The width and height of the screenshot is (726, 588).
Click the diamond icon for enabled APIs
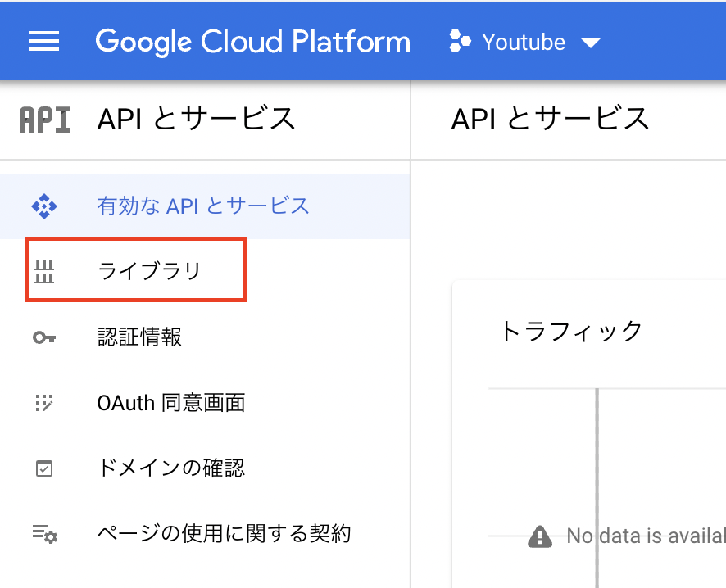coord(44,206)
